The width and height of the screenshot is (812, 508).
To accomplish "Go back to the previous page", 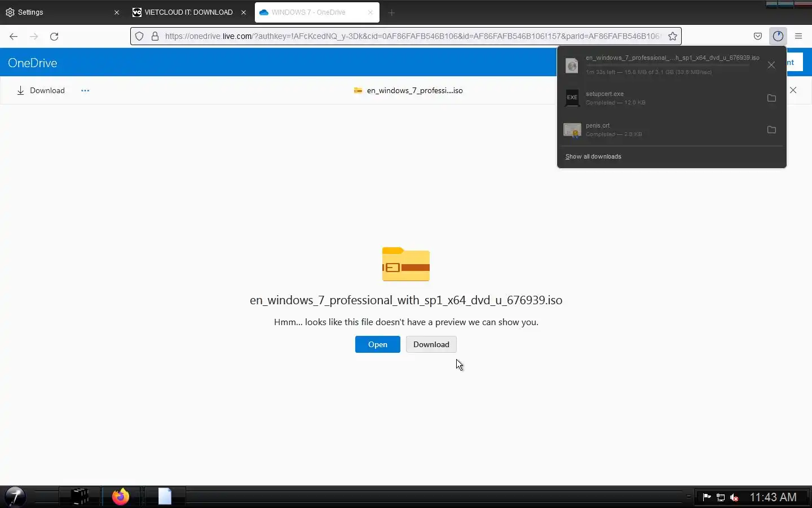I will 14,37.
